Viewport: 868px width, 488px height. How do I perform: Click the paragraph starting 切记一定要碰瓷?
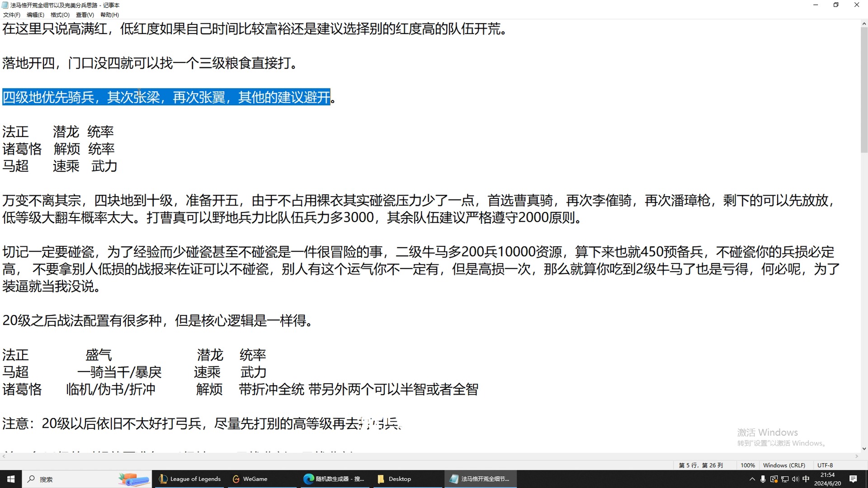click(421, 269)
